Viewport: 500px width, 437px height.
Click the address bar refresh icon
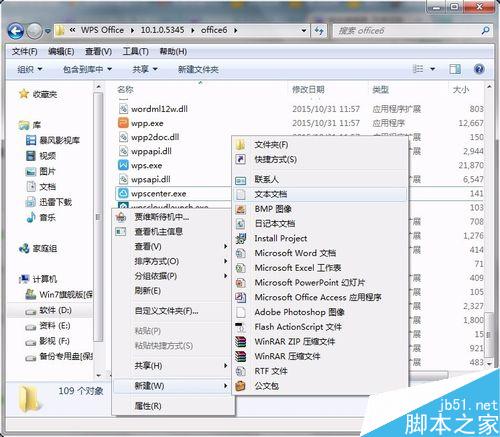pos(319,31)
